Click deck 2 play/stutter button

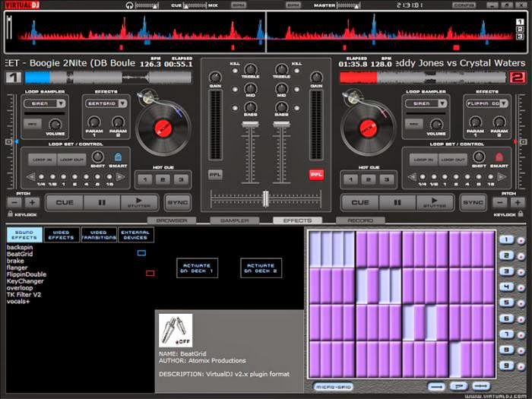click(435, 203)
